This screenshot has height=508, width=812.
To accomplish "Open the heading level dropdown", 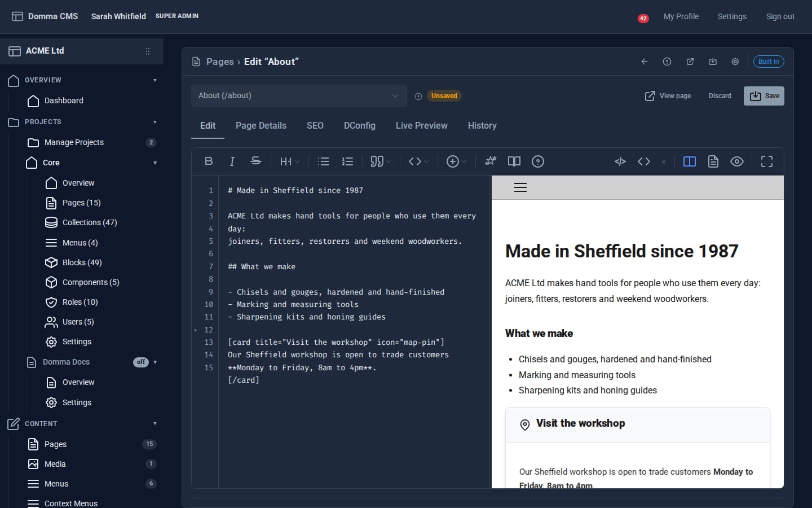I will pos(290,161).
